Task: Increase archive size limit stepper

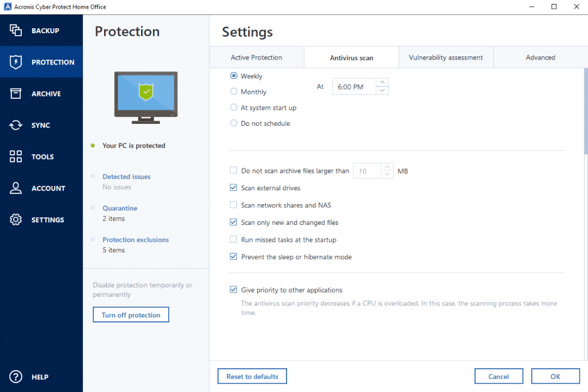Action: click(x=387, y=167)
